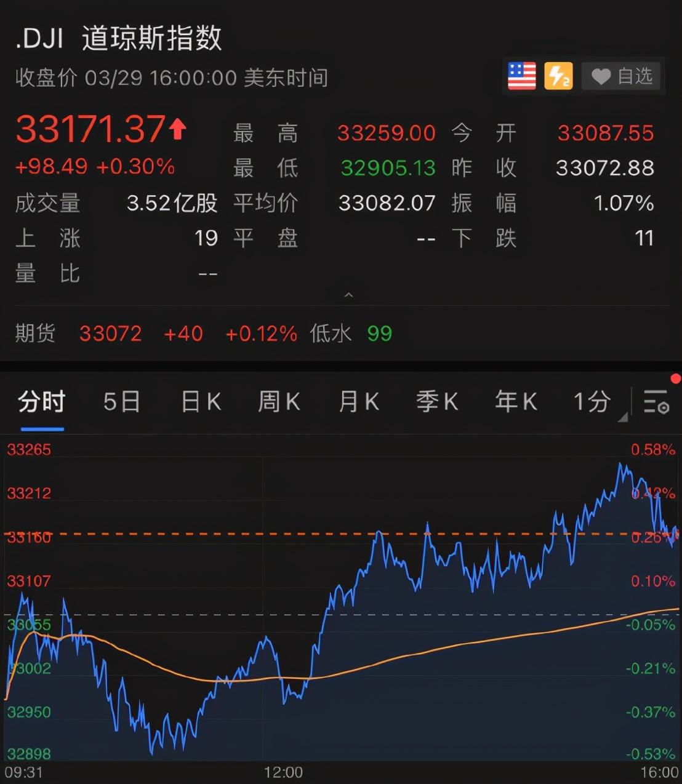Expand the 1分 minute interval dropdown
The height and width of the screenshot is (784, 682).
pyautogui.click(x=622, y=417)
